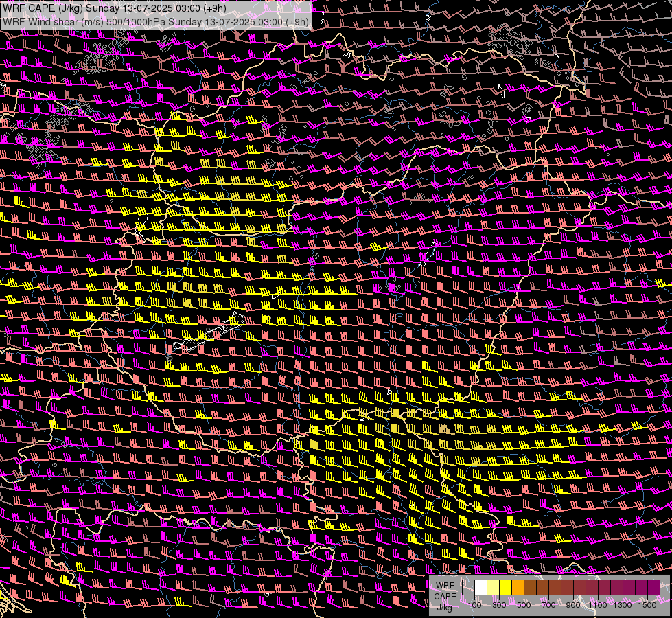672x618 pixels.
Task: Select the white CAPE legend swatch
Action: pos(481,588)
